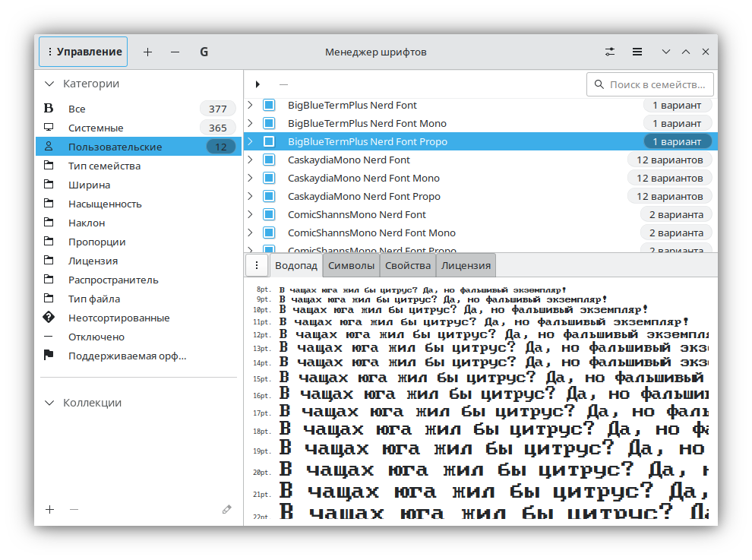752x560 pixels.
Task: Select the Отключено category
Action: pyautogui.click(x=138, y=337)
